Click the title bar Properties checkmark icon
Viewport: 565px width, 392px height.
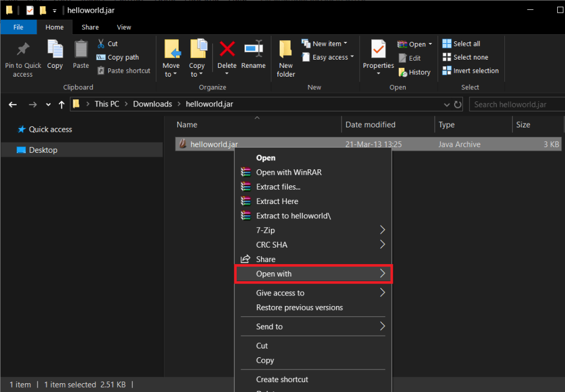point(30,10)
